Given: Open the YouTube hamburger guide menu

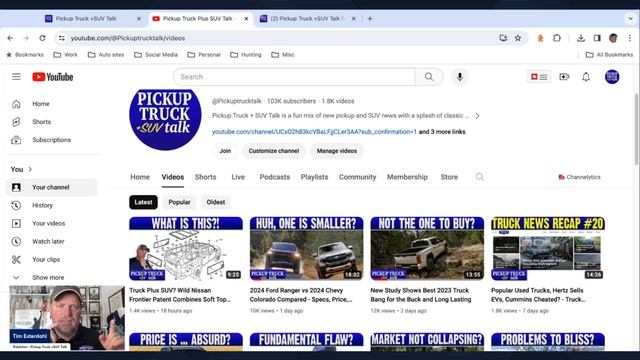Looking at the screenshot, I should 16,77.
